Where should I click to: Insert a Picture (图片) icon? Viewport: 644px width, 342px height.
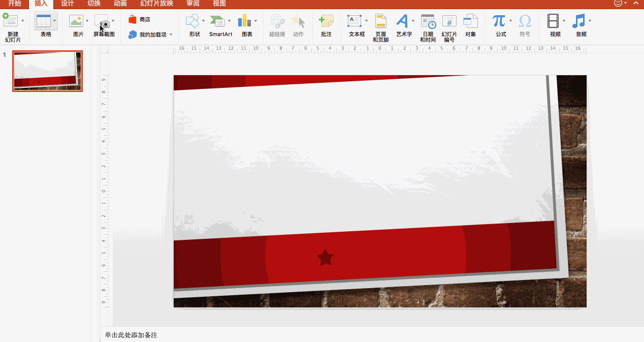[76, 21]
